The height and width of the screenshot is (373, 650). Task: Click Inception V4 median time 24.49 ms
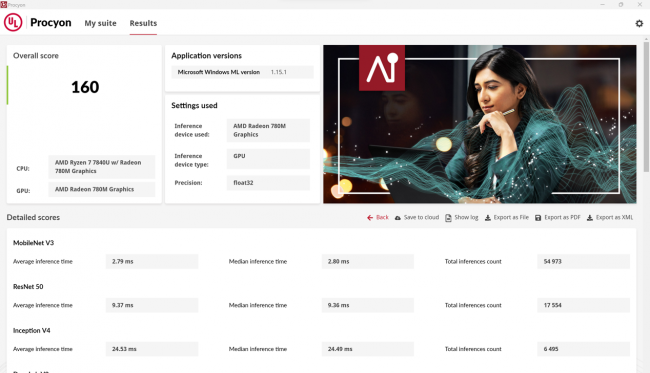368,349
